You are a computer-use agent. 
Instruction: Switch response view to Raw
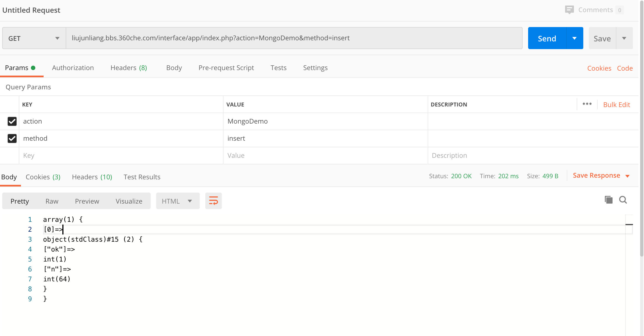pos(52,201)
